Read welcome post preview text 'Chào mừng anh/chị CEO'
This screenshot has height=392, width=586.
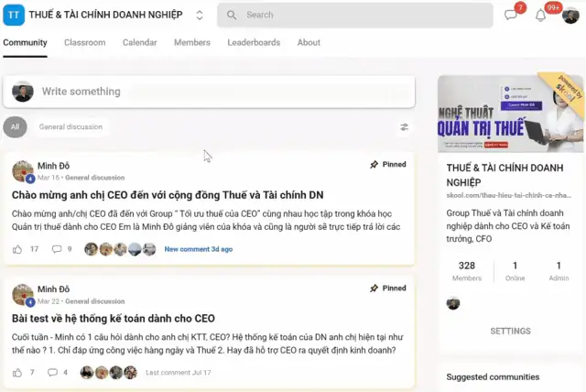pyautogui.click(x=206, y=221)
